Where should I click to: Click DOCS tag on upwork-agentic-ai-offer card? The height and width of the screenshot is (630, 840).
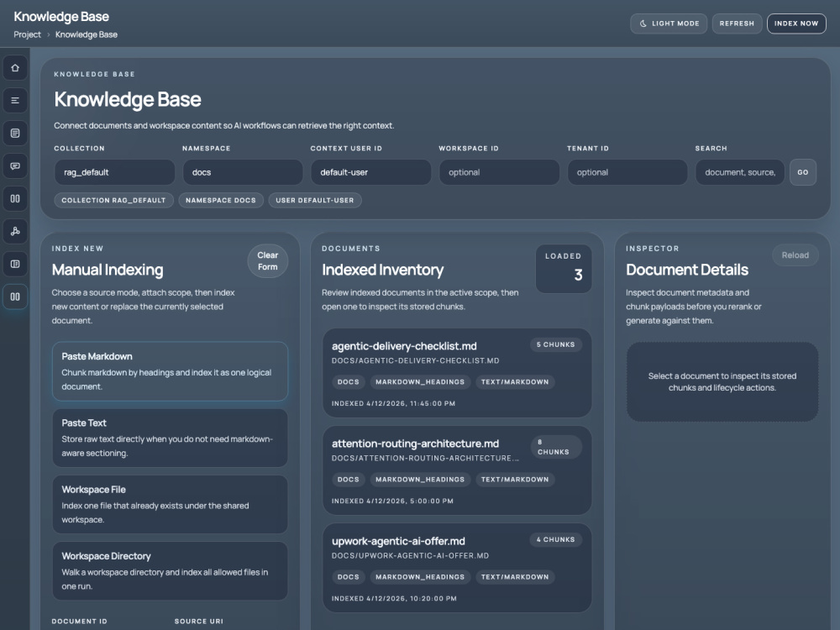[349, 577]
